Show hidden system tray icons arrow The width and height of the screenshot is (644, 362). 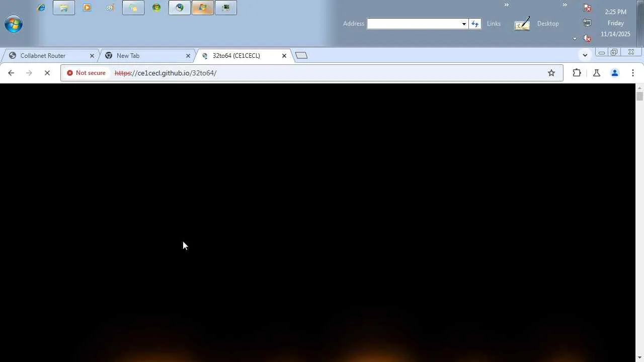click(x=575, y=39)
